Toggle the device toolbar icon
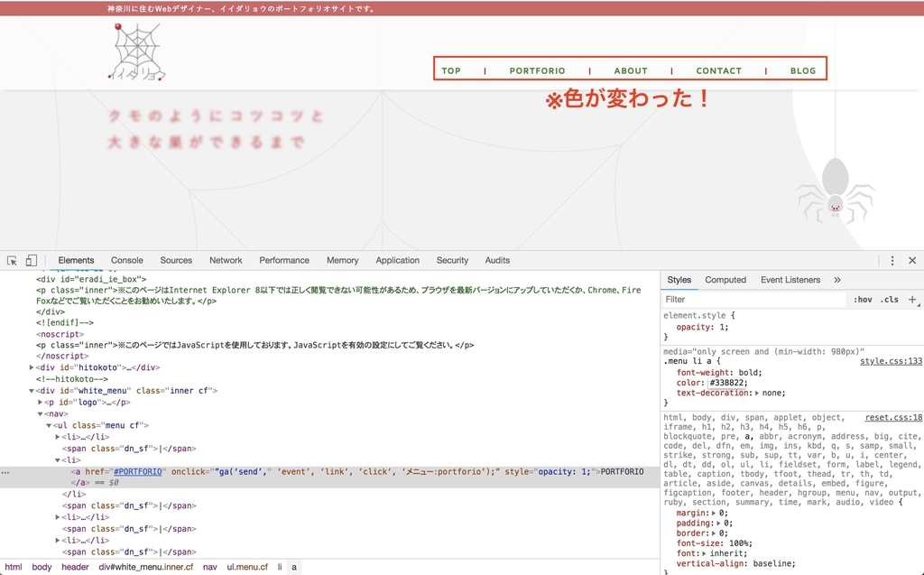The height and width of the screenshot is (575, 924). (x=32, y=260)
